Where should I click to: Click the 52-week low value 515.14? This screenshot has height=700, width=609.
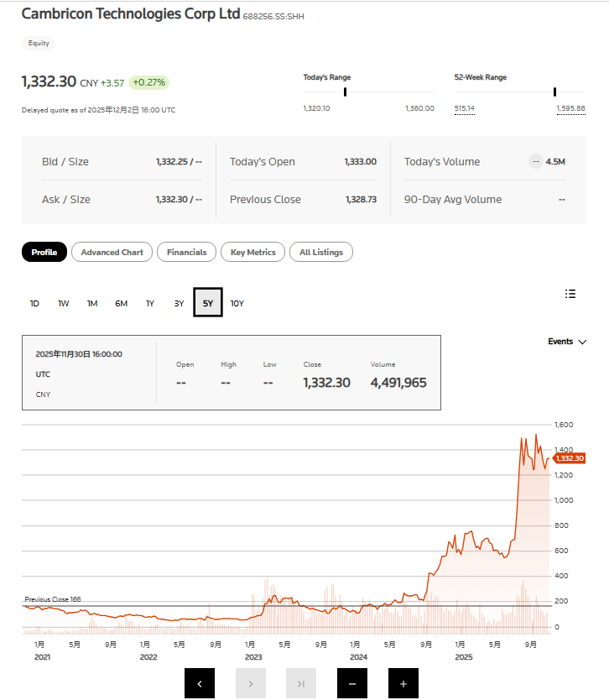465,108
